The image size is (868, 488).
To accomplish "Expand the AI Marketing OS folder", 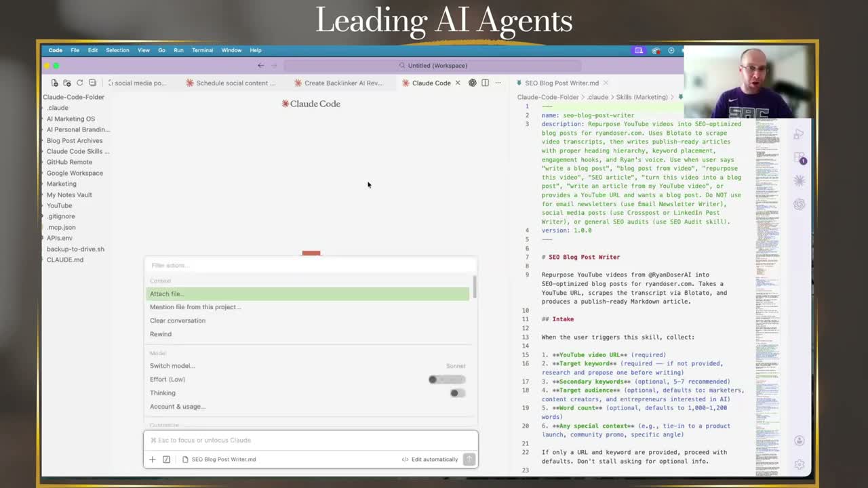I will (x=71, y=119).
